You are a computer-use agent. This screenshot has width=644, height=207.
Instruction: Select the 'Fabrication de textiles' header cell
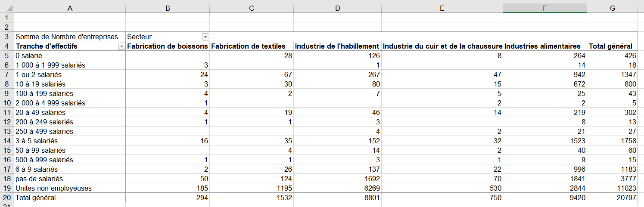249,46
